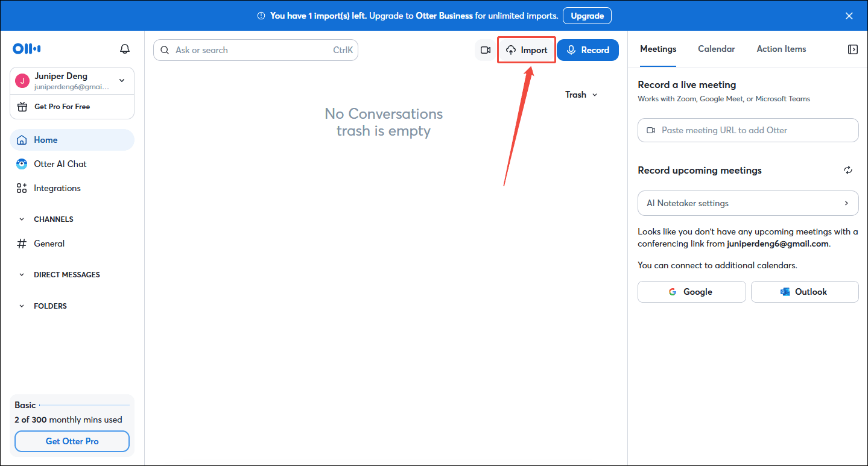Click the video camera icon beside Import
The width and height of the screenshot is (868, 466).
pos(485,50)
